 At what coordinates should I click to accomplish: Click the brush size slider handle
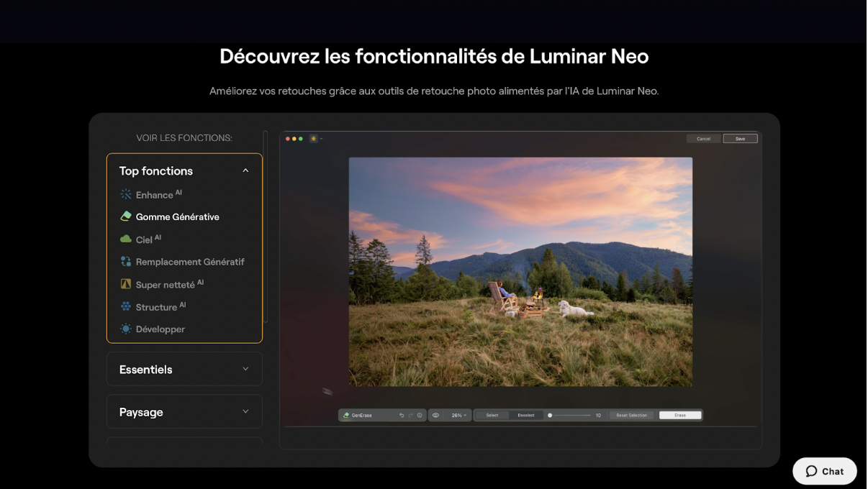tap(550, 416)
